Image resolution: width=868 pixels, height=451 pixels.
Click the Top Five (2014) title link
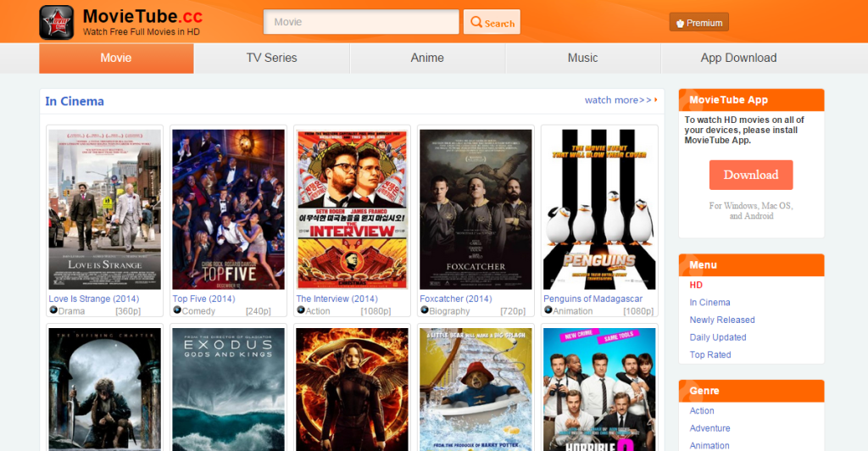tap(203, 298)
